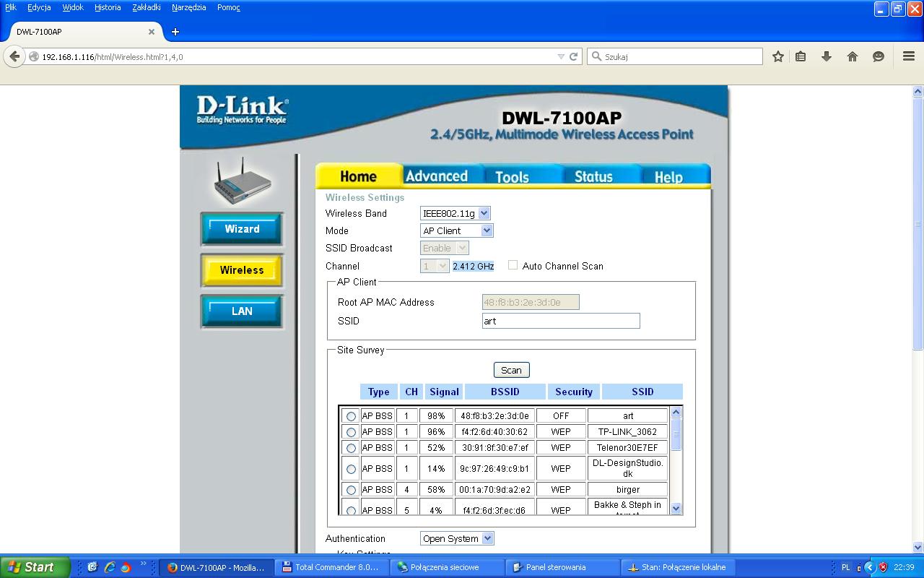Open the Narzędzia menu
The height and width of the screenshot is (578, 924).
point(189,7)
